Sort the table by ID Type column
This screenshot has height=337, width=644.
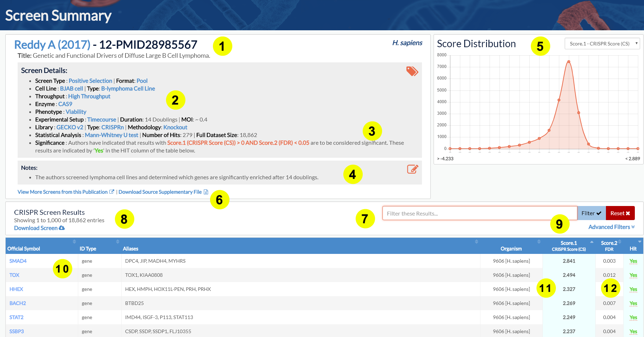[117, 242]
